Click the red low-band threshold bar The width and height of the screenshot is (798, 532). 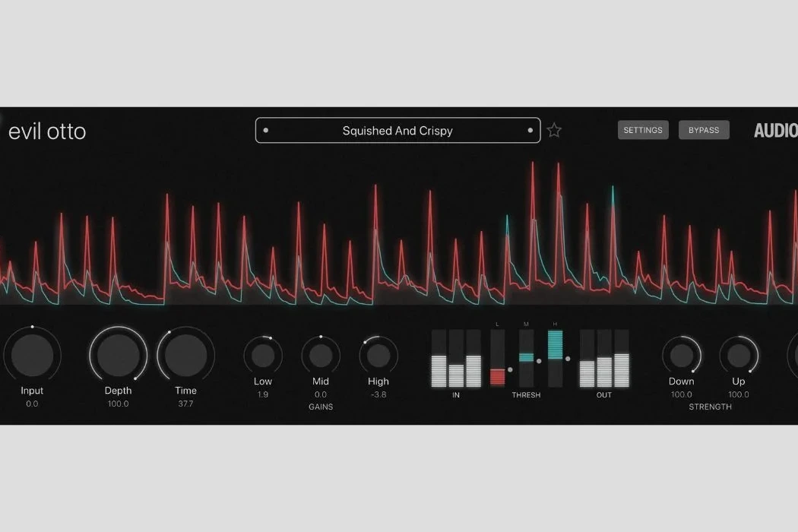click(x=497, y=375)
